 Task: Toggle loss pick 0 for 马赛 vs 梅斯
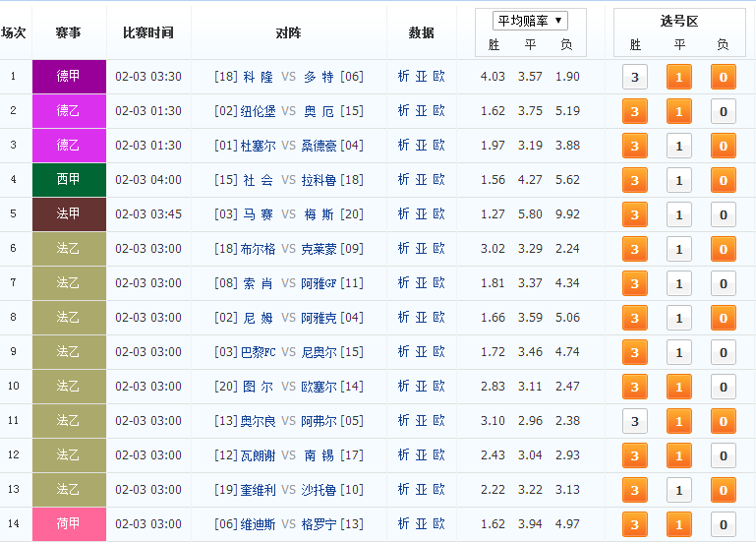tap(723, 215)
